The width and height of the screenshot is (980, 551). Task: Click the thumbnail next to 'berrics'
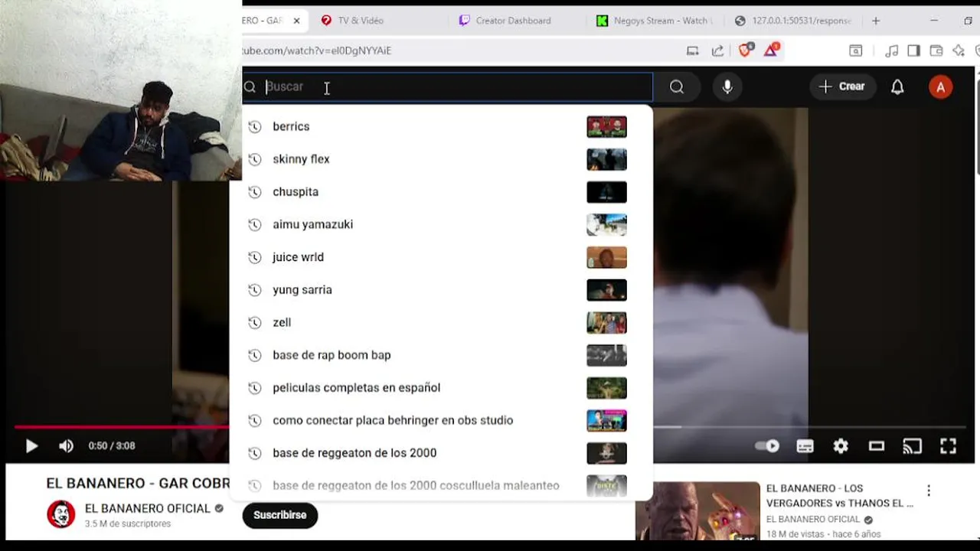click(606, 126)
